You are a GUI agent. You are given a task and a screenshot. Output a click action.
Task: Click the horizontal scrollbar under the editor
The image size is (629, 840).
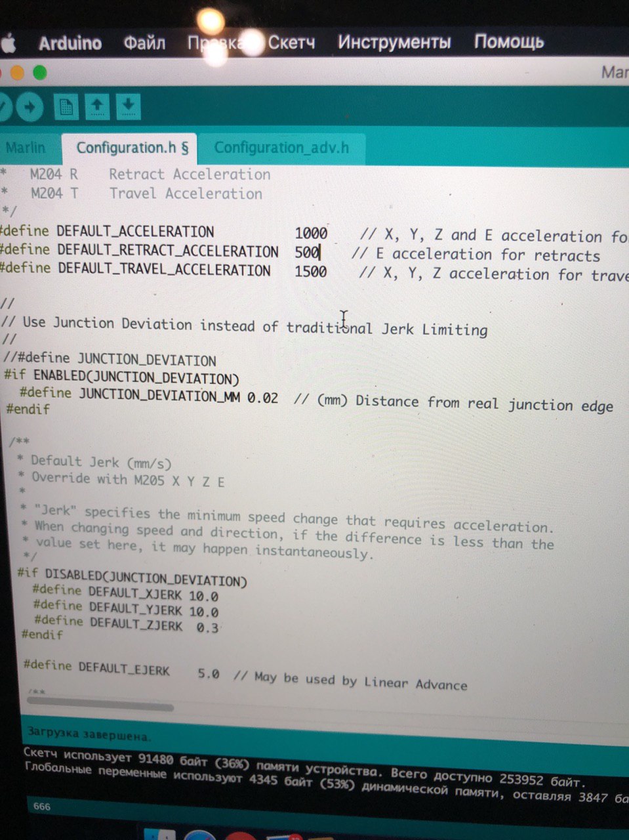[100, 703]
